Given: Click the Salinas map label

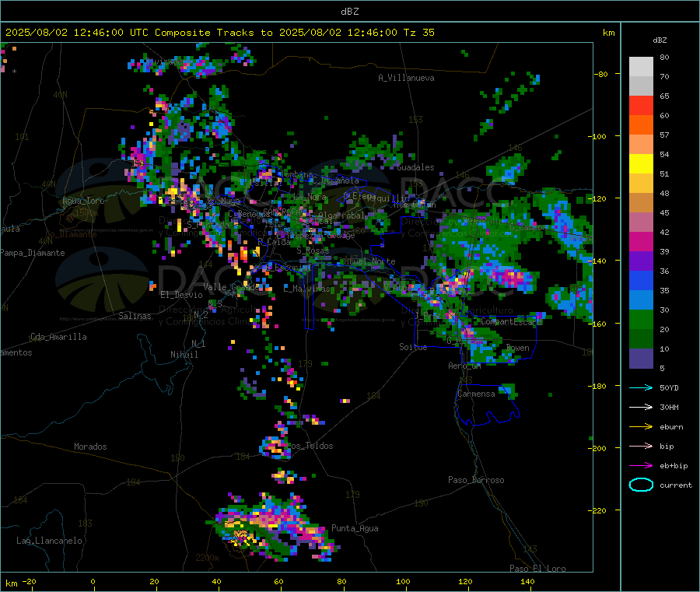Looking at the screenshot, I should pos(135,316).
